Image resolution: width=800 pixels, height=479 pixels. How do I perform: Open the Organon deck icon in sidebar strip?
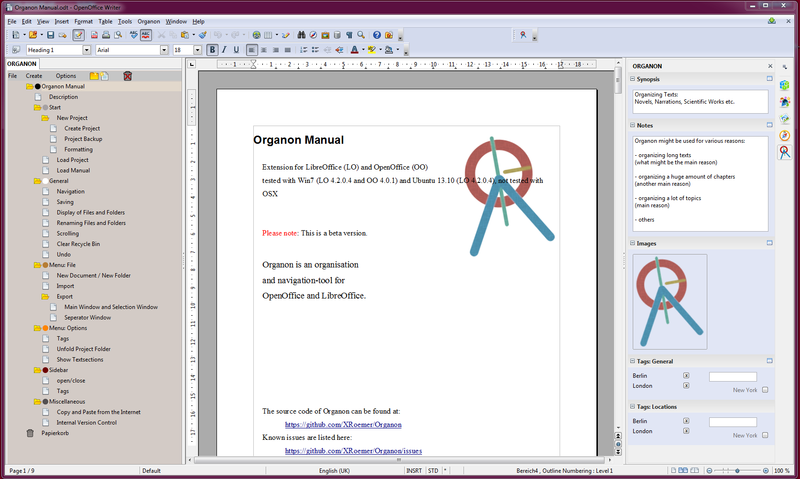pos(785,152)
